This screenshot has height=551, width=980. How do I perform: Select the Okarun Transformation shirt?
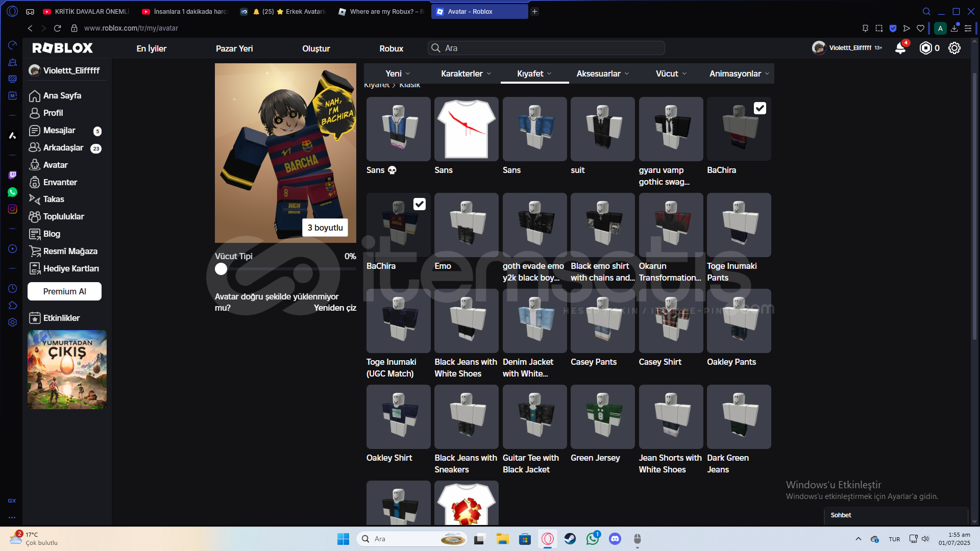671,225
